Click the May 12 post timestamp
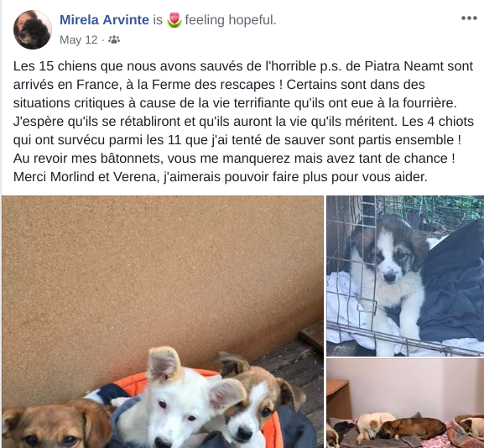The image size is (484, 448). 78,39
